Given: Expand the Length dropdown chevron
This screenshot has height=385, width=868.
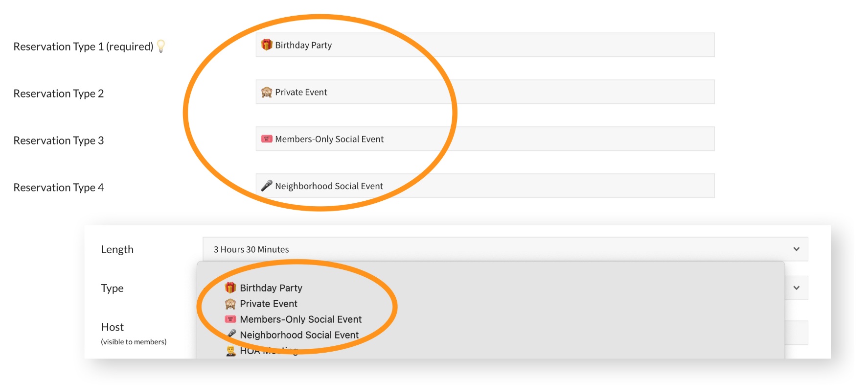Looking at the screenshot, I should (x=796, y=249).
